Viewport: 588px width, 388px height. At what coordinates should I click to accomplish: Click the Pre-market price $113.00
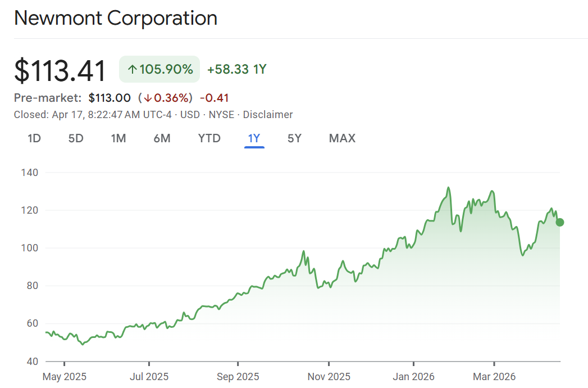point(110,98)
